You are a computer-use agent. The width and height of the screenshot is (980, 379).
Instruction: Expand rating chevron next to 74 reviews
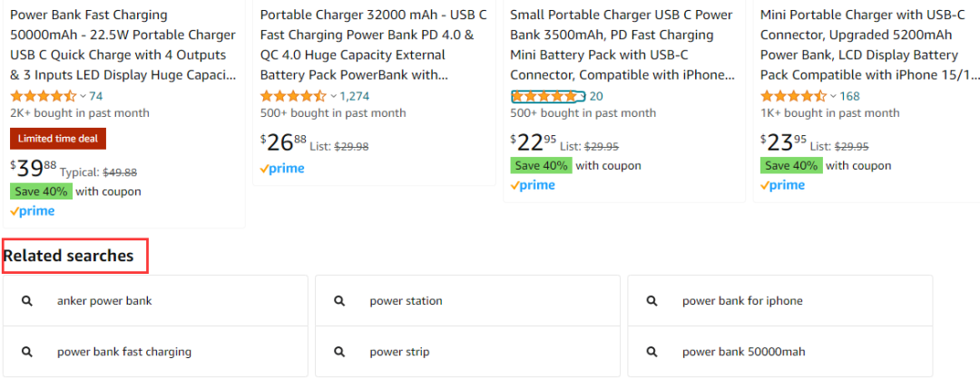pos(83,96)
